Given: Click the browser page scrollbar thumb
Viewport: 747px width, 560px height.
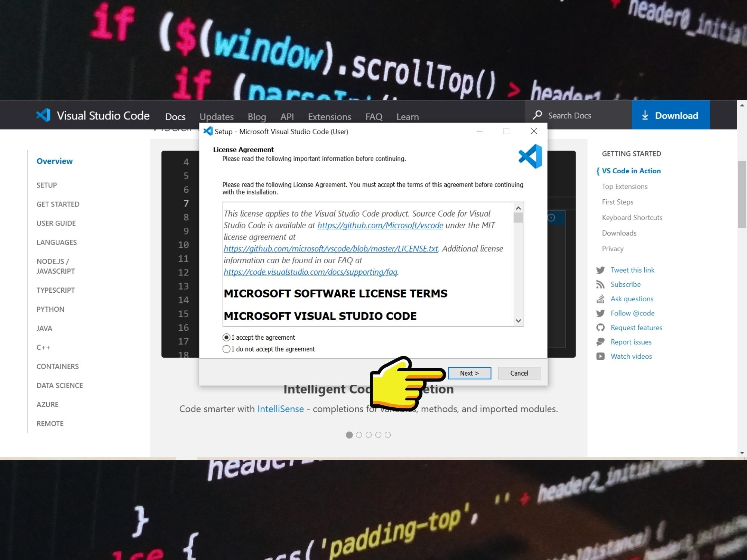Looking at the screenshot, I should pyautogui.click(x=742, y=194).
